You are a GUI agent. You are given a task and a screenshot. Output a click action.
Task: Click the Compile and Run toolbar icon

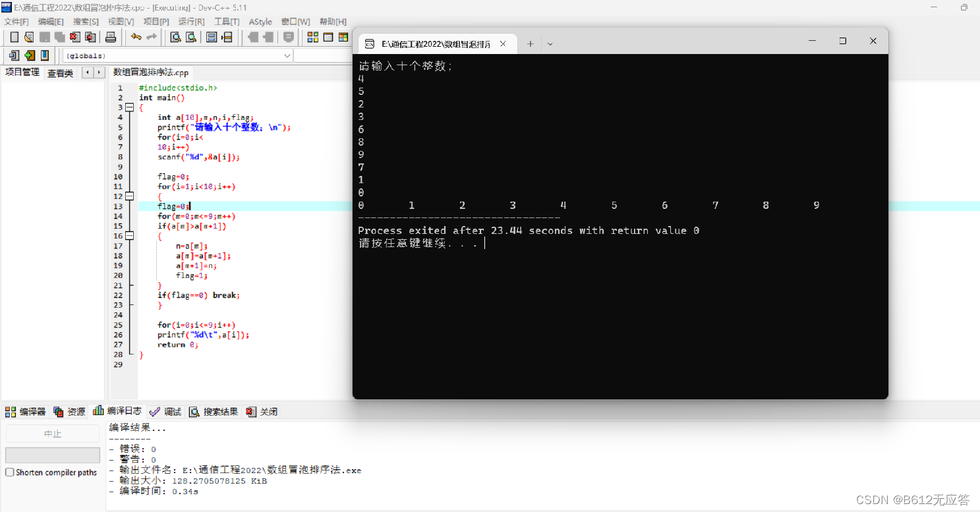tap(343, 37)
